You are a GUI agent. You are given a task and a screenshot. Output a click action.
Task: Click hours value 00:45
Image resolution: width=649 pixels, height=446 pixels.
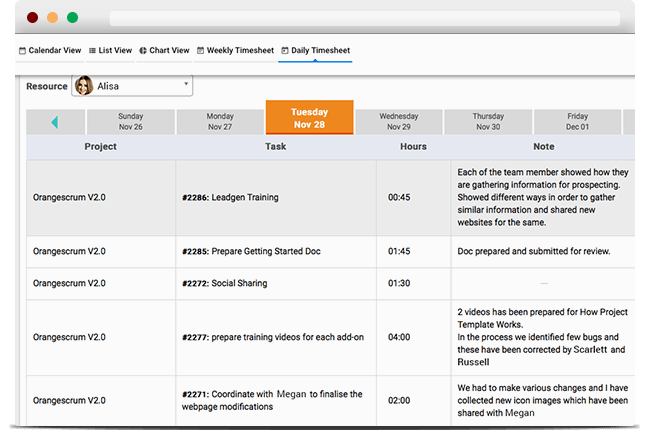click(x=399, y=197)
